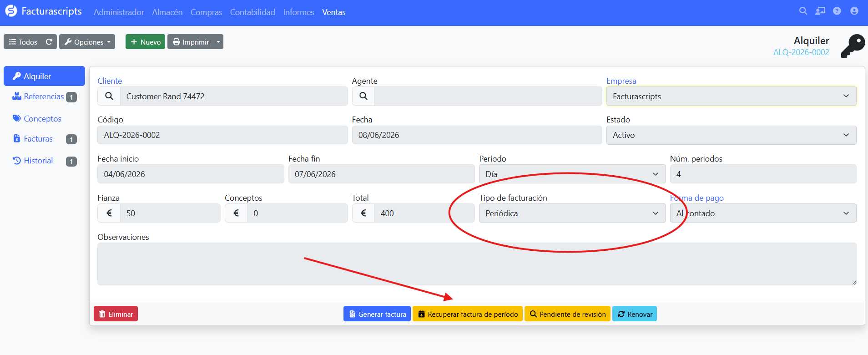Click the Recuperar factura de período button

click(468, 314)
